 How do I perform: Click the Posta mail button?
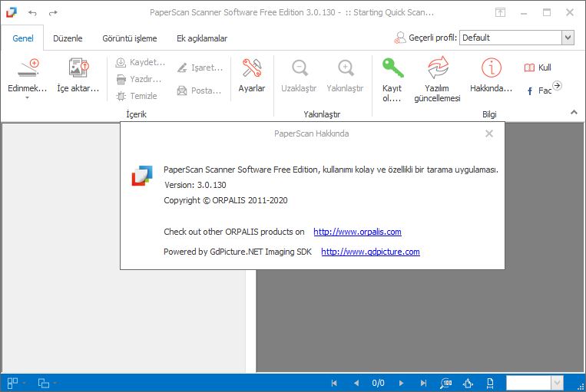[x=199, y=91]
